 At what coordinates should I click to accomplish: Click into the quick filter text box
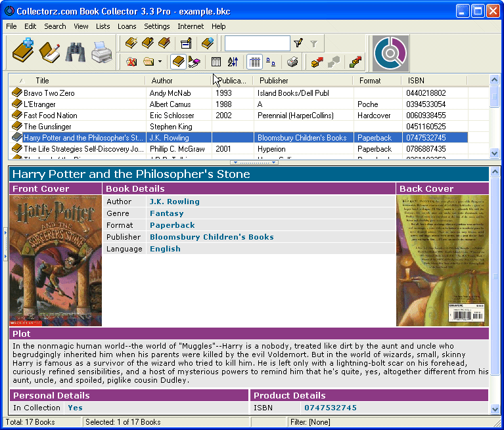pos(258,43)
